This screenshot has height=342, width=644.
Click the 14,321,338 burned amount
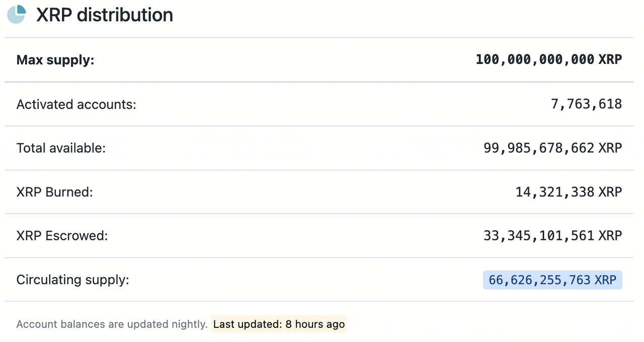click(554, 192)
